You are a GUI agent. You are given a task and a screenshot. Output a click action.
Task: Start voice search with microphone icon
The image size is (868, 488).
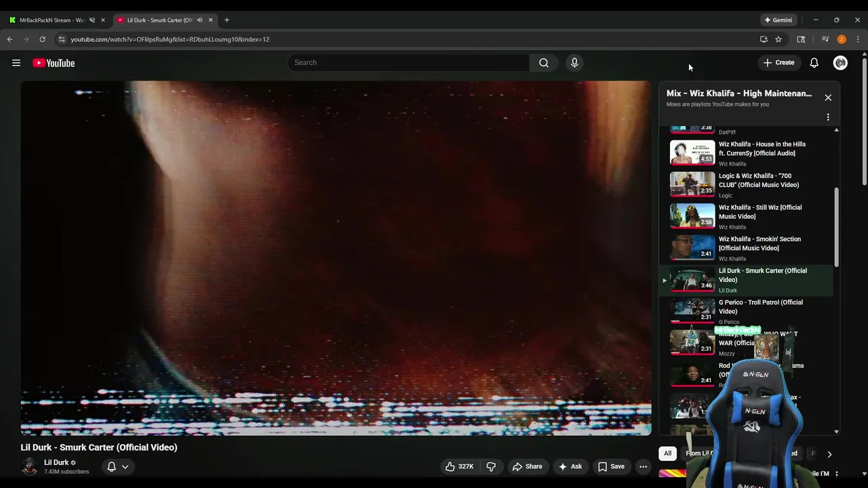(x=574, y=62)
